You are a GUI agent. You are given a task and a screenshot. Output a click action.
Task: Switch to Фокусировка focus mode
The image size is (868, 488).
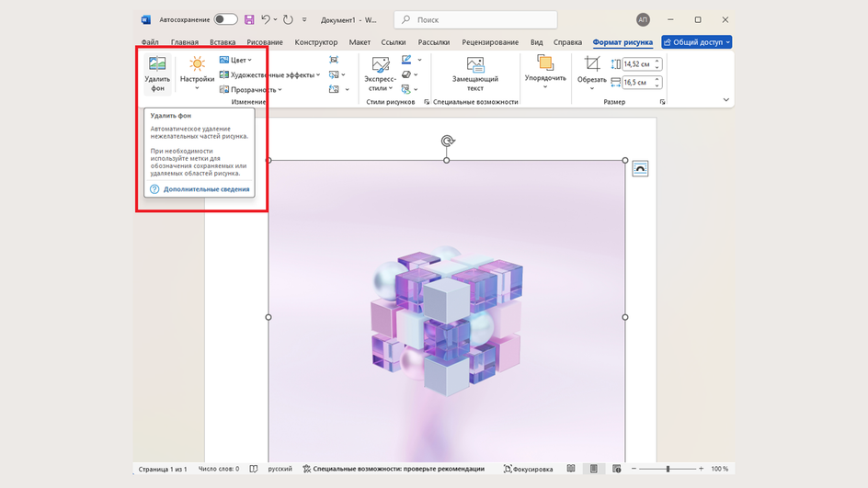point(529,469)
